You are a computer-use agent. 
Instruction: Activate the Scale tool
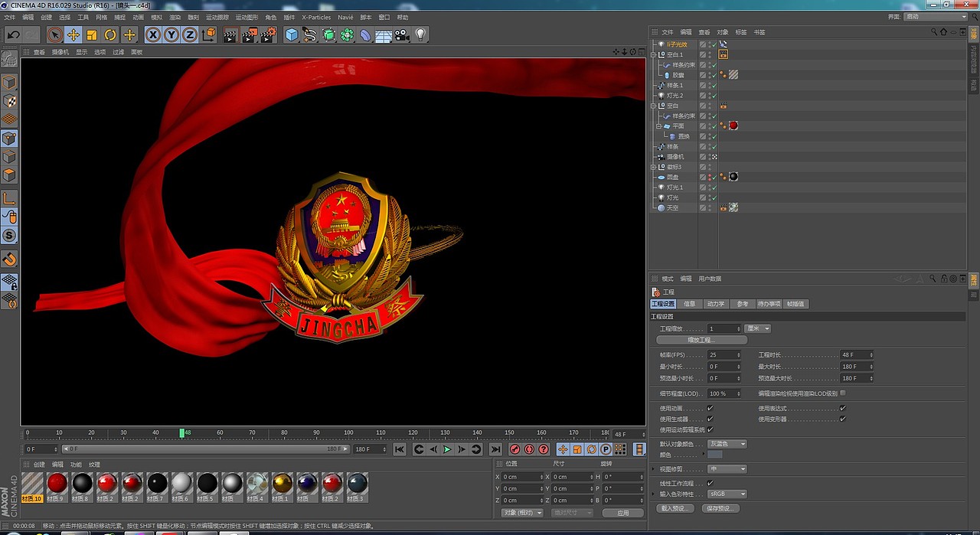point(92,34)
